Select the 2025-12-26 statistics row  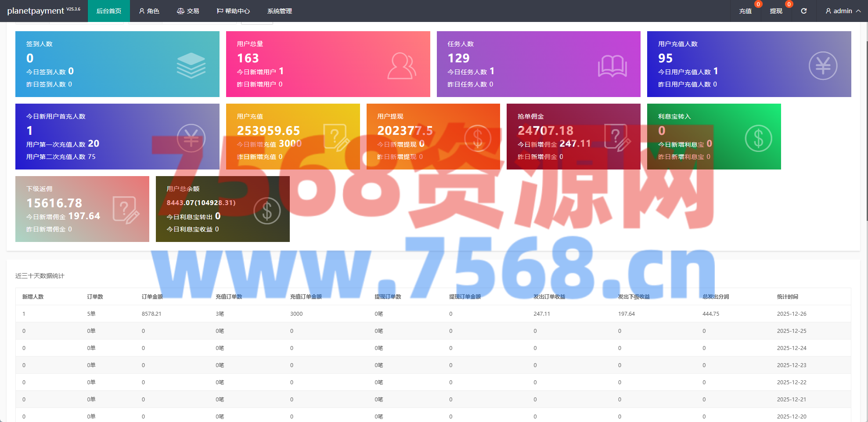click(x=433, y=314)
